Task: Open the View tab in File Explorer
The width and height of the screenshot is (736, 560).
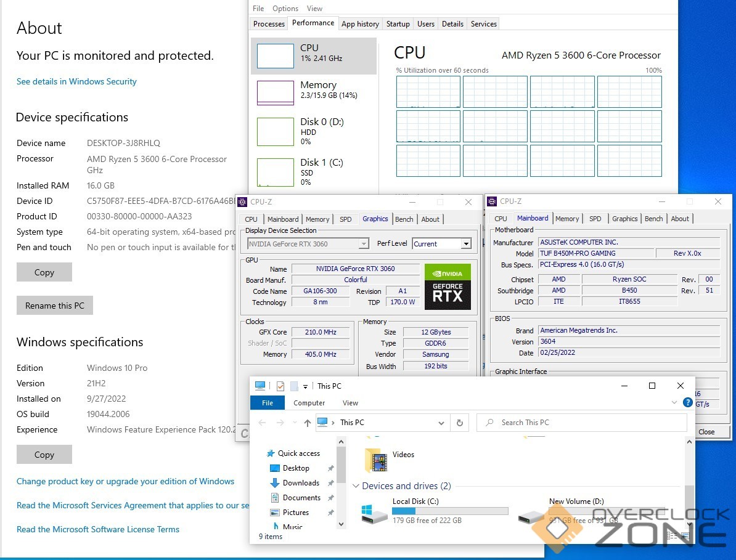Action: pos(350,403)
